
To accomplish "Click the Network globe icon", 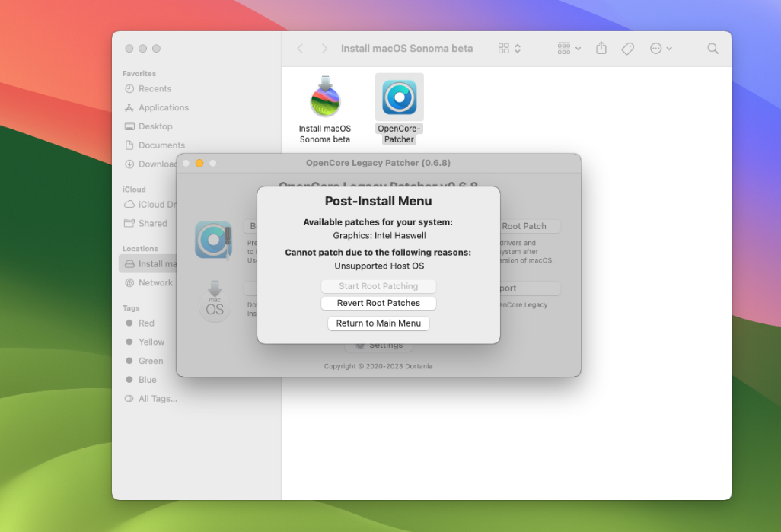I will tap(129, 283).
